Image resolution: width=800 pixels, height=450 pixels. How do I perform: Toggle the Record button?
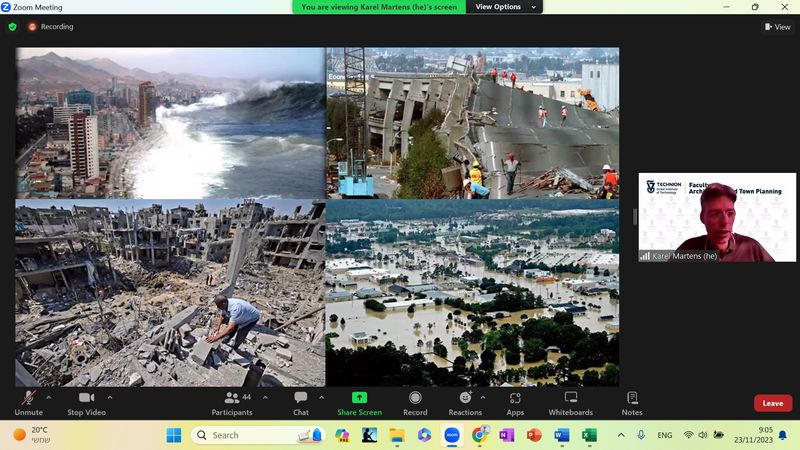pyautogui.click(x=415, y=402)
